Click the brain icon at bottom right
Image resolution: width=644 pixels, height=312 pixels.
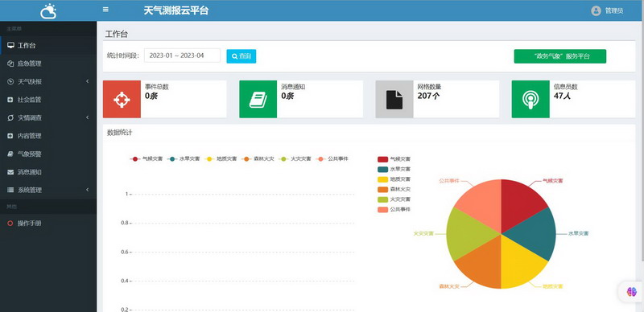coord(632,292)
